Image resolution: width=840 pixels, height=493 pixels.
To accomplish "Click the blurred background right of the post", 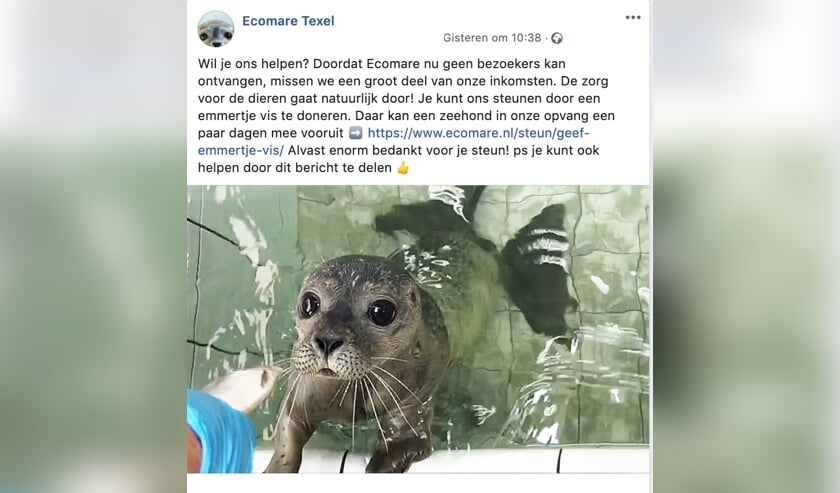I will coord(746,246).
